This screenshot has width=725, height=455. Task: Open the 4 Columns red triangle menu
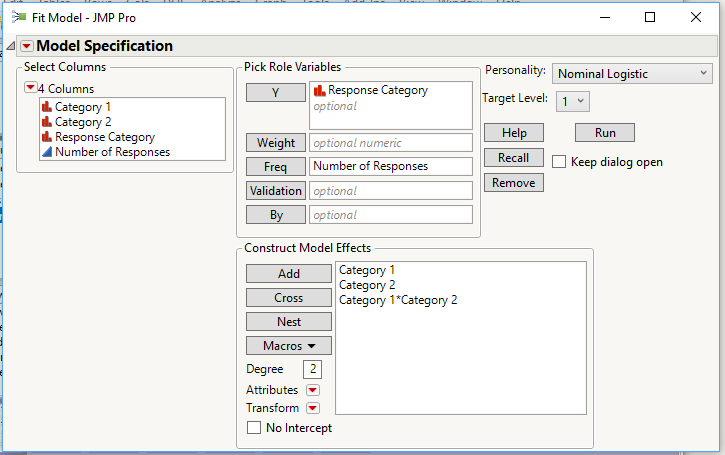(30, 89)
